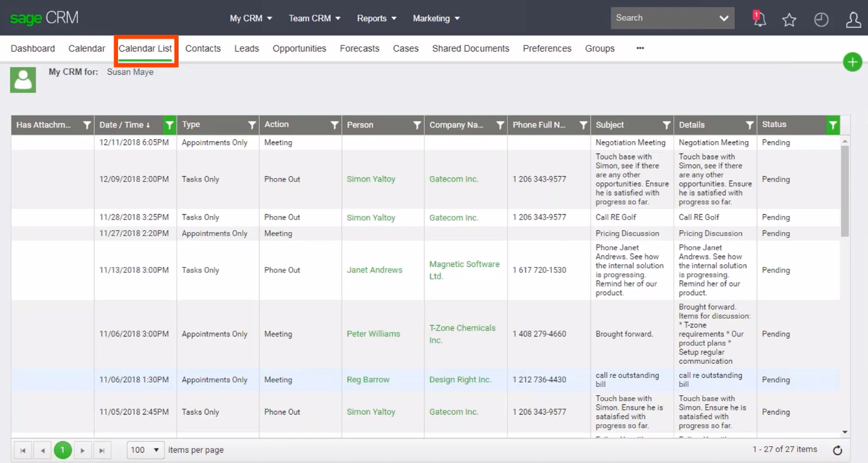The height and width of the screenshot is (463, 868).
Task: Click into the Search field
Action: click(x=661, y=18)
